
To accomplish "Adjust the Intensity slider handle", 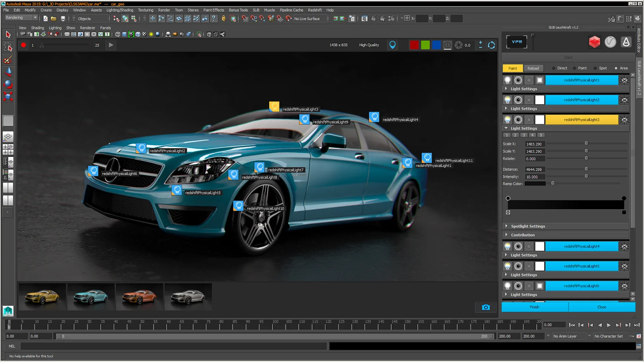I will point(586,177).
